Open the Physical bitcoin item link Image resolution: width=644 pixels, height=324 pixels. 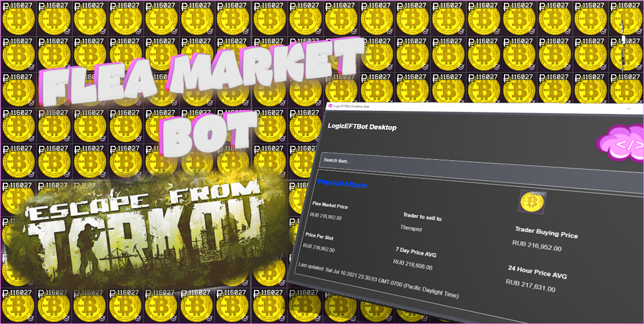pyautogui.click(x=342, y=184)
